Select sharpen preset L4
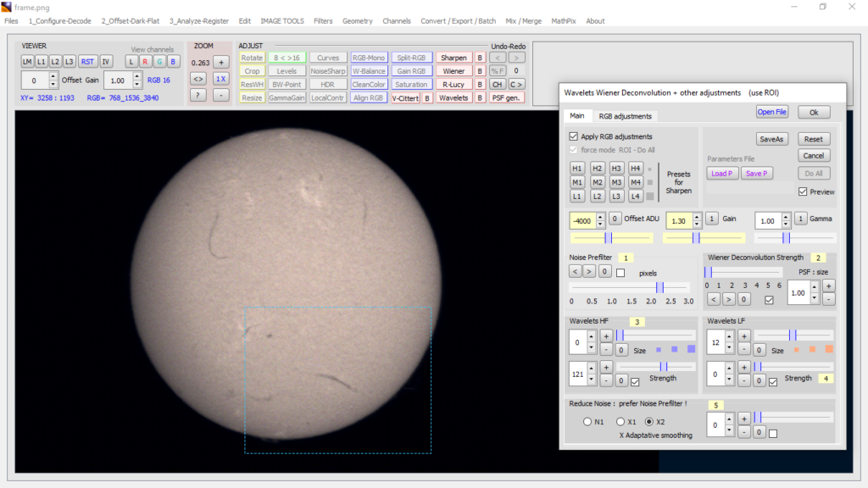 tap(636, 196)
